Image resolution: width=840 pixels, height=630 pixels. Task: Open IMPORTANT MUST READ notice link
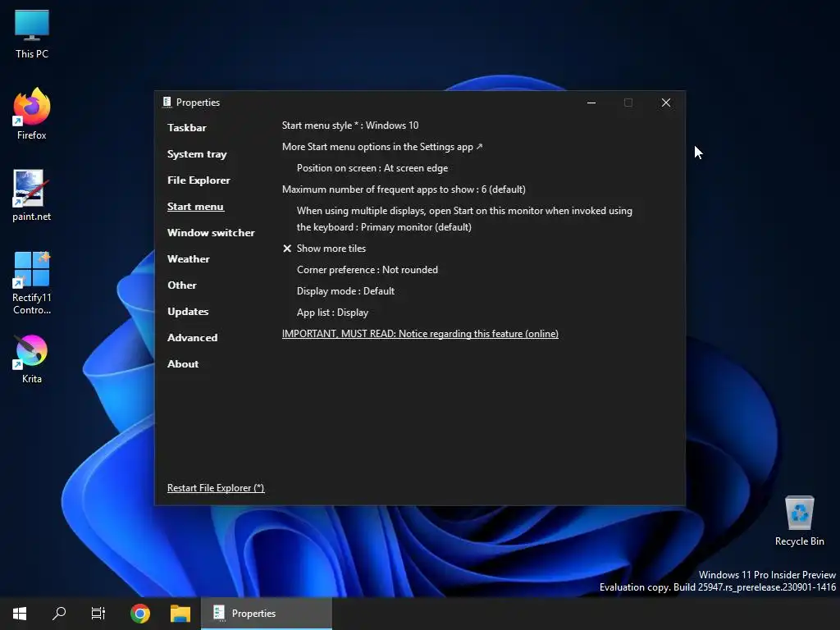pos(420,334)
